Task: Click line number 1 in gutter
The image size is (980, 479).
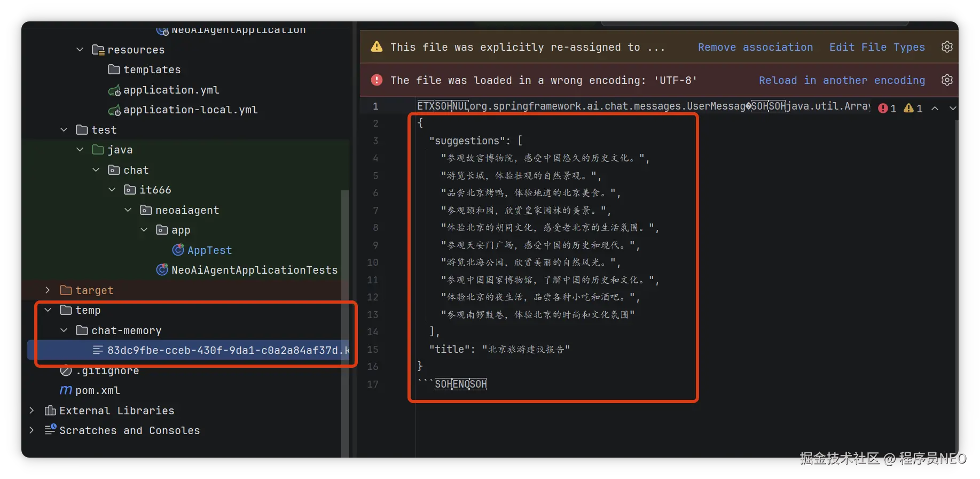Action: pos(375,106)
